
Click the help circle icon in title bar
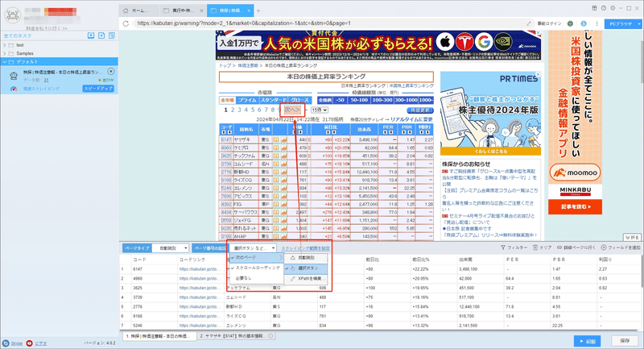pos(603,8)
